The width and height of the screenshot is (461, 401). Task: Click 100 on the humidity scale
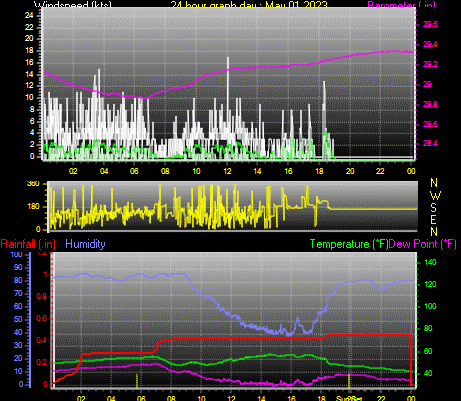(16, 255)
